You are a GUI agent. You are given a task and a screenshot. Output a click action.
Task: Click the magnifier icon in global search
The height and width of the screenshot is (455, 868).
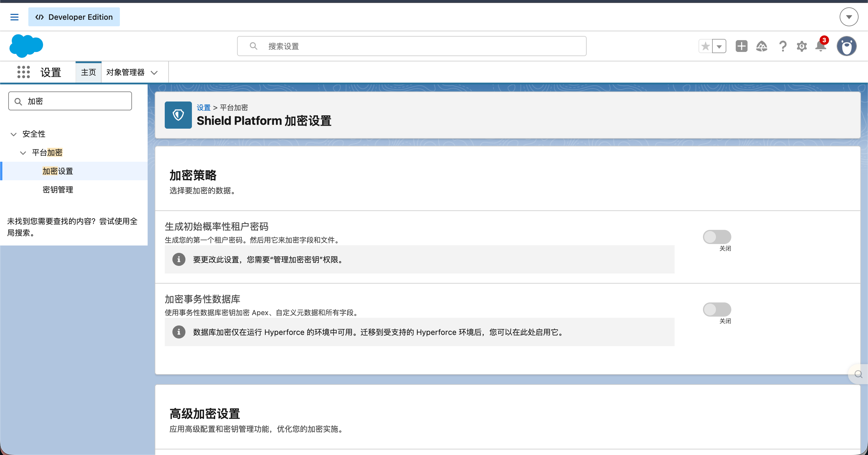click(x=253, y=46)
